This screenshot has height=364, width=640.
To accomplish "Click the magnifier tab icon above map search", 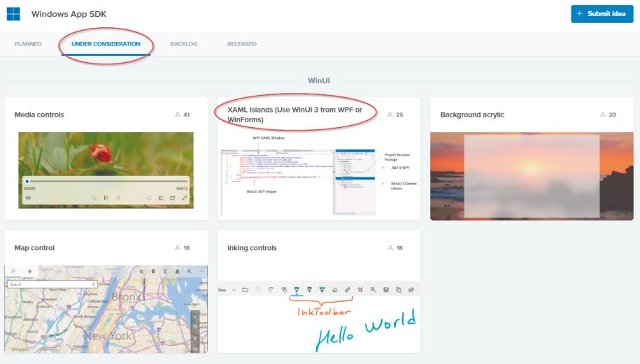I will pos(13,271).
